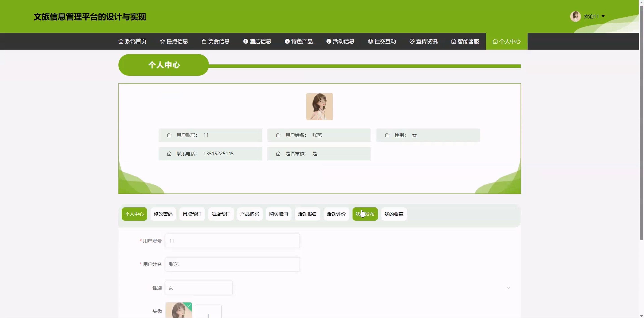This screenshot has width=644, height=318.
Task: Open the 欢迎11 user dropdown arrow
Action: click(603, 16)
